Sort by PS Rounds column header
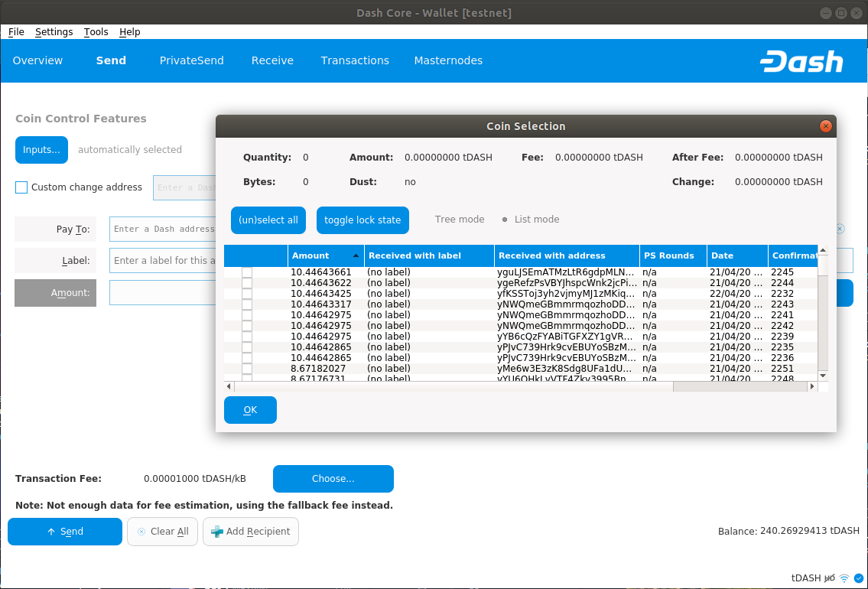The width and height of the screenshot is (868, 589). [673, 255]
